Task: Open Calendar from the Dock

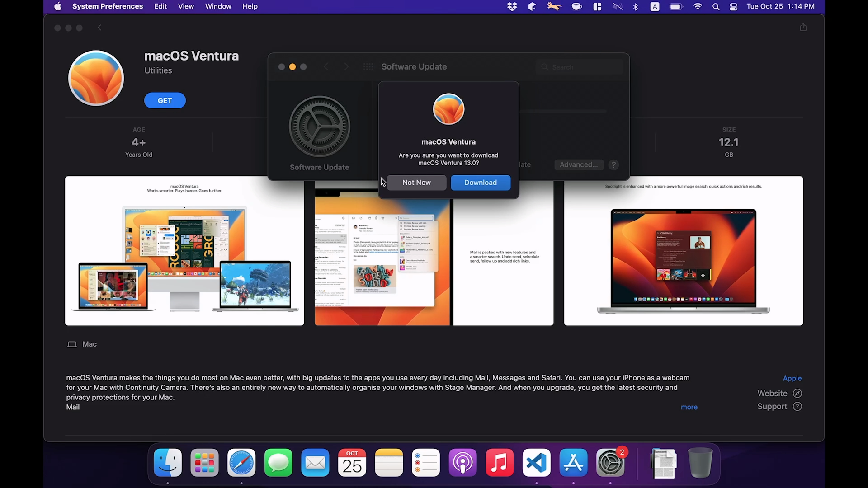Action: [352, 463]
